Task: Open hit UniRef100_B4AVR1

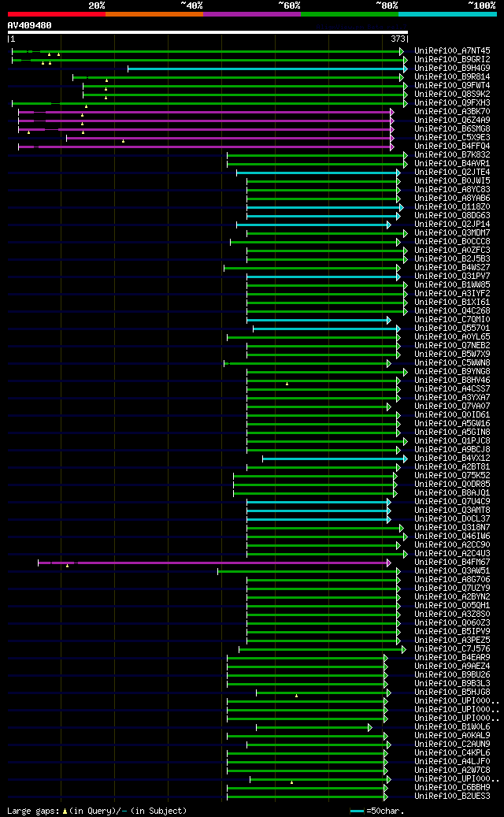Action: (452, 164)
